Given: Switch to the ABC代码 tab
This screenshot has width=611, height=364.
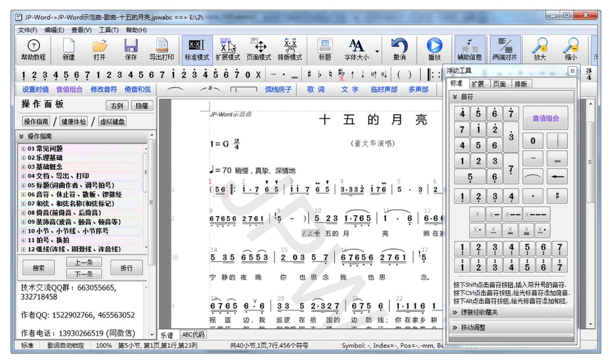Looking at the screenshot, I should [193, 334].
